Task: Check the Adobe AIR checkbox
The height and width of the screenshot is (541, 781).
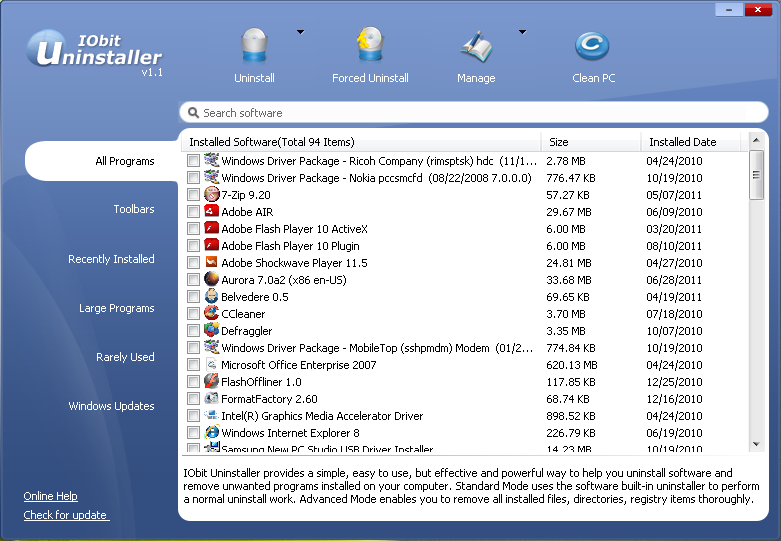Action: 193,212
